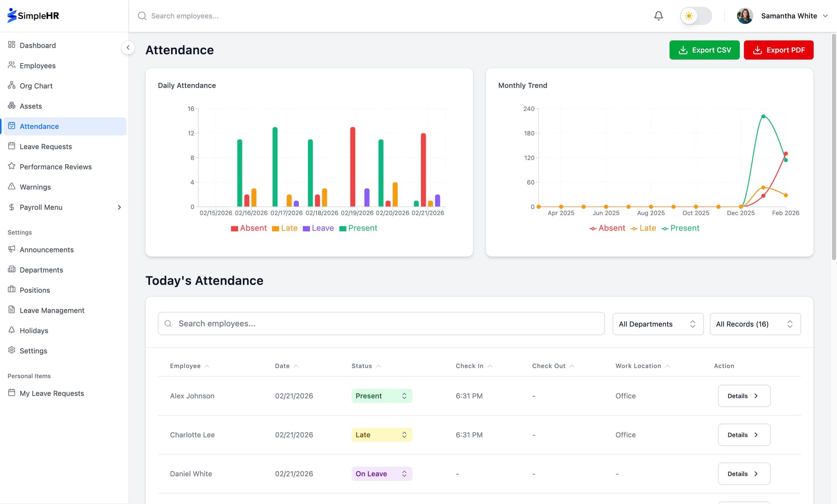The width and height of the screenshot is (837, 504).
Task: Open Samantha White's profile menu
Action: coord(783,16)
